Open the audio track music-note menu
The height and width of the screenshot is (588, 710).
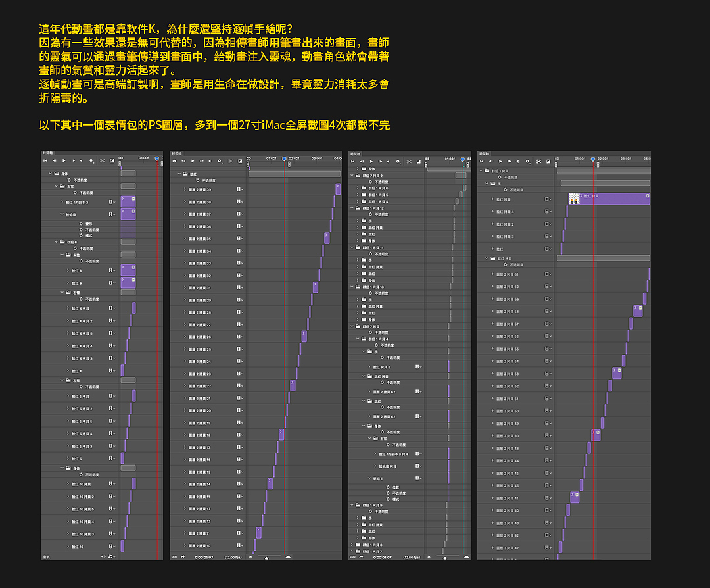[x=111, y=557]
